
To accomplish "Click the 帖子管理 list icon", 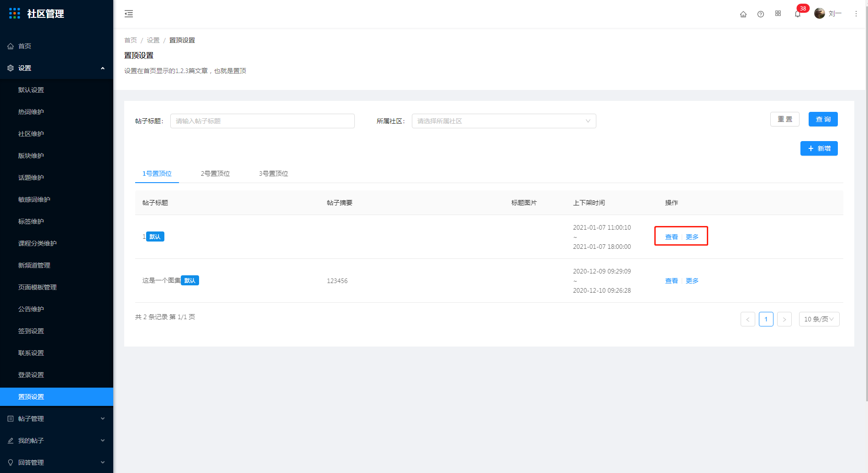I will [x=11, y=419].
